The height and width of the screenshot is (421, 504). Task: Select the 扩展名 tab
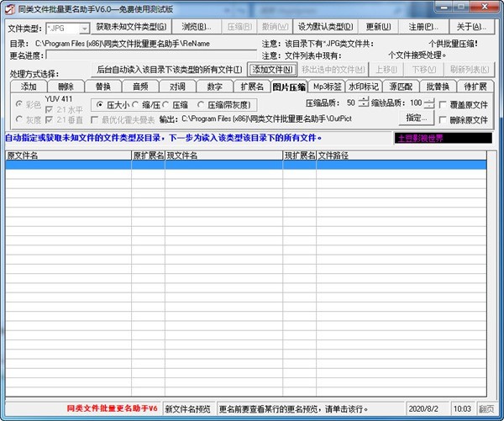pyautogui.click(x=252, y=86)
